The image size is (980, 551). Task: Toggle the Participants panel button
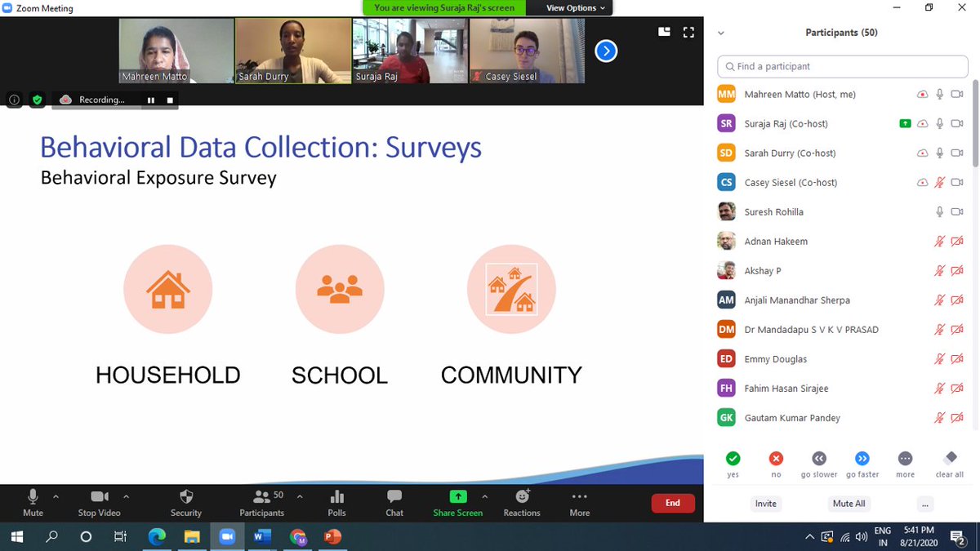coord(262,502)
